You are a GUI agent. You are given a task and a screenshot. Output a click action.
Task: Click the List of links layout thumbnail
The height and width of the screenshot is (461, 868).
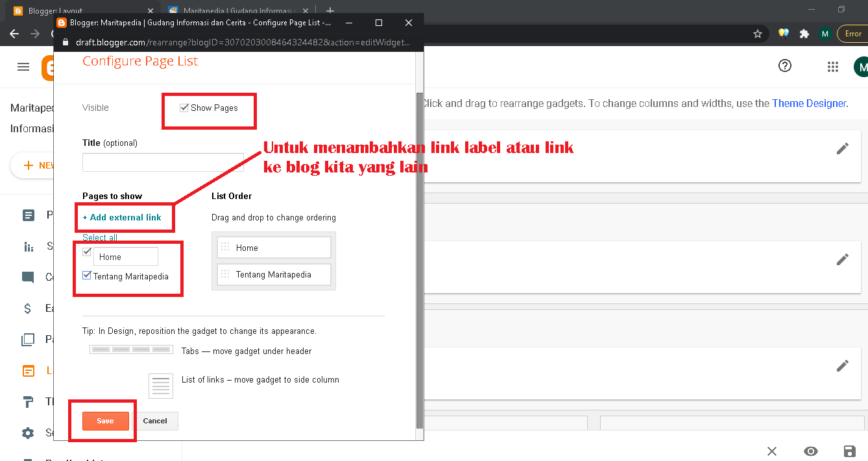[x=161, y=386]
